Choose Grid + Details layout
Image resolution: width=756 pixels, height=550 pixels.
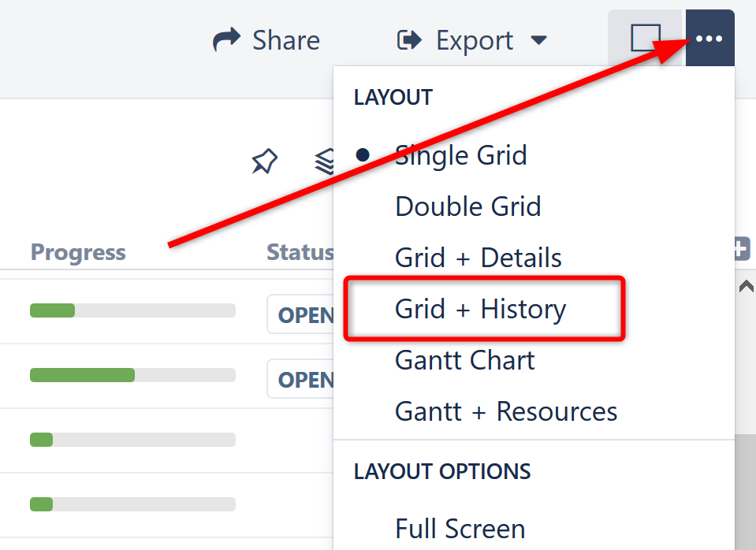point(478,258)
